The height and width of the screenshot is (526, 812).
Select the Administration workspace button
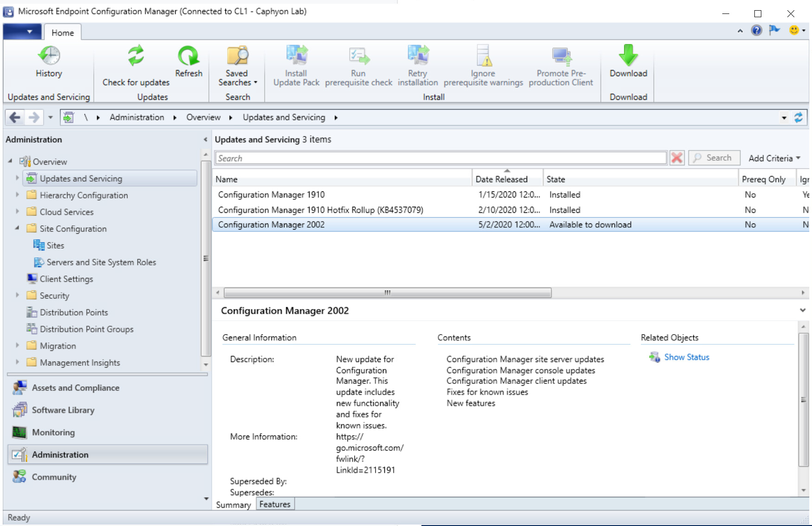(107, 454)
